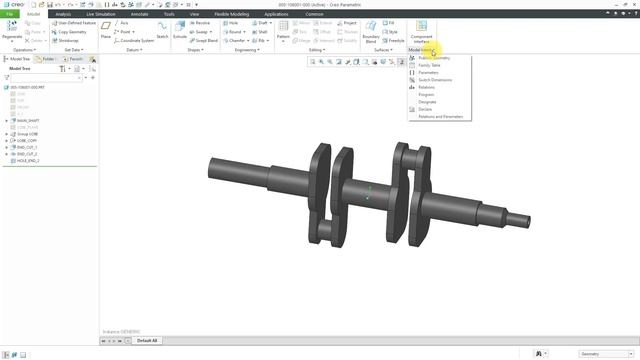
Task: Expand the Group LOBE tree node
Action: click(7, 134)
